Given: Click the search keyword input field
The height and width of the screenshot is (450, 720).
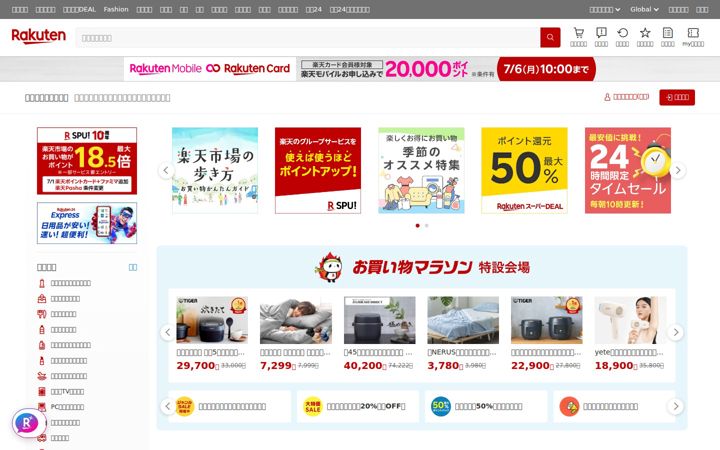Looking at the screenshot, I should tap(308, 38).
